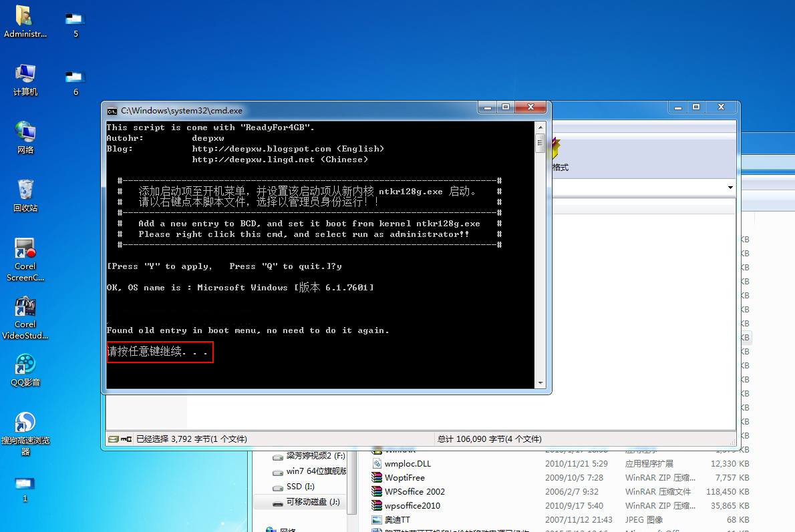Select the 奥迪TT file name
Viewport: 795px width, 532px height.
[397, 520]
